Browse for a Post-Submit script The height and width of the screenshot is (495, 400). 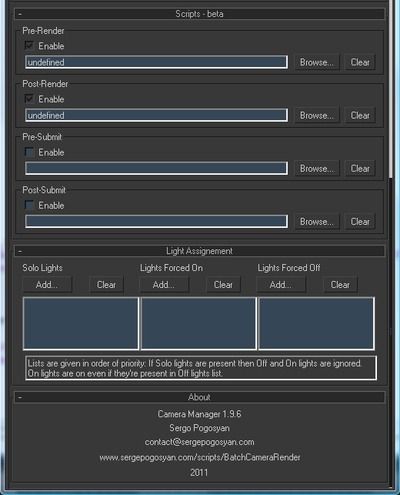coord(317,222)
